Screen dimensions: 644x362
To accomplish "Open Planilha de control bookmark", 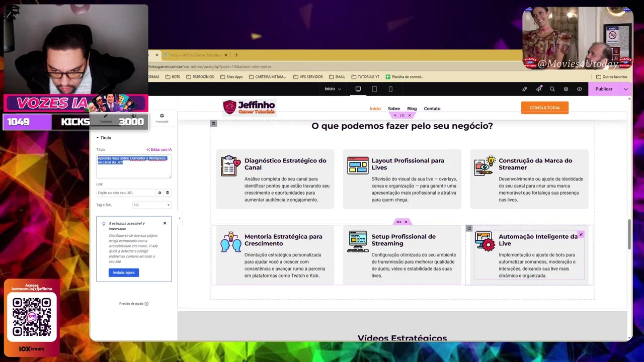I will coord(405,77).
